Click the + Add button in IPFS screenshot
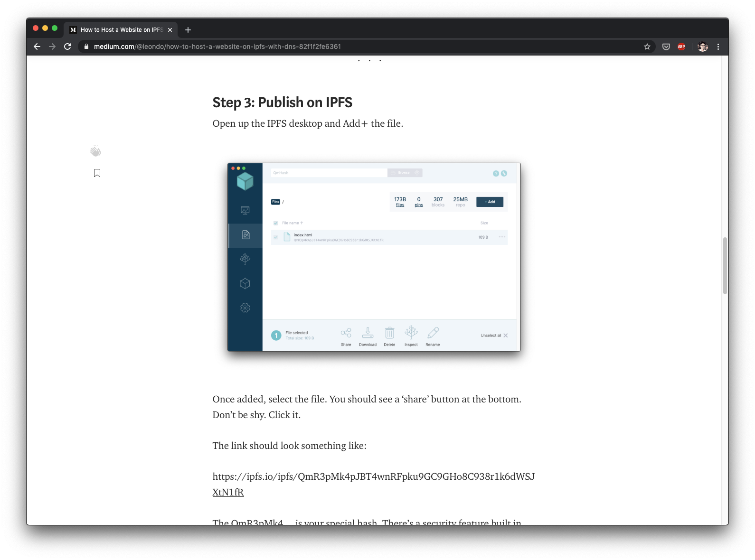 coord(490,202)
